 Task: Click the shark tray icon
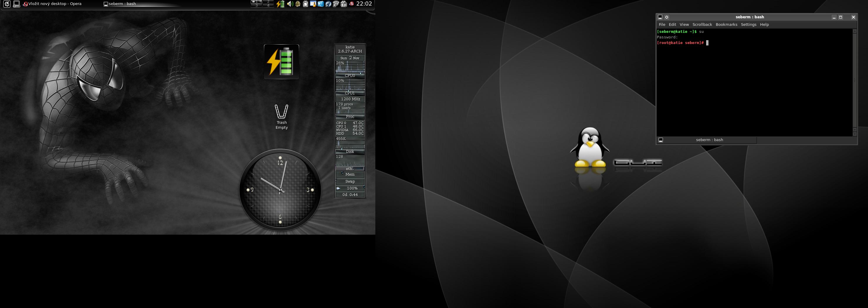(328, 4)
